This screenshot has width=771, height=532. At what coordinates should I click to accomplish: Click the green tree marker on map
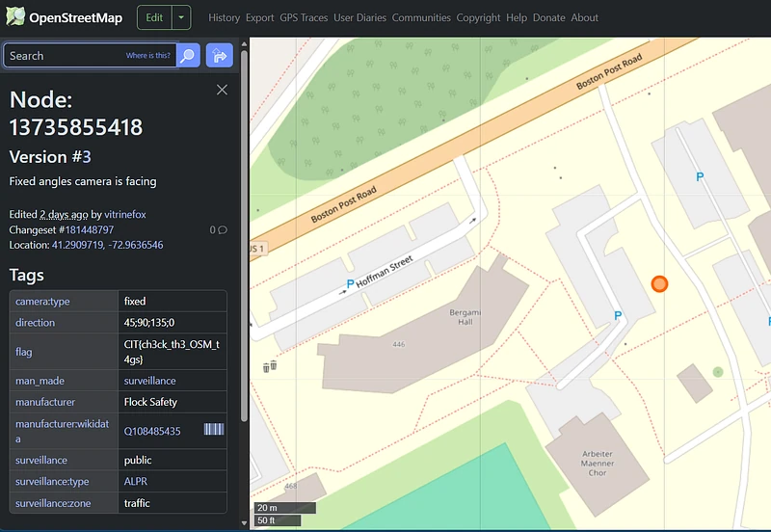(x=717, y=372)
